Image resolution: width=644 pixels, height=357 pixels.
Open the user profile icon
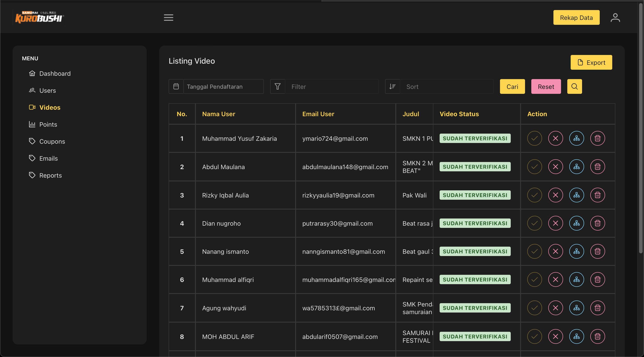pyautogui.click(x=615, y=17)
